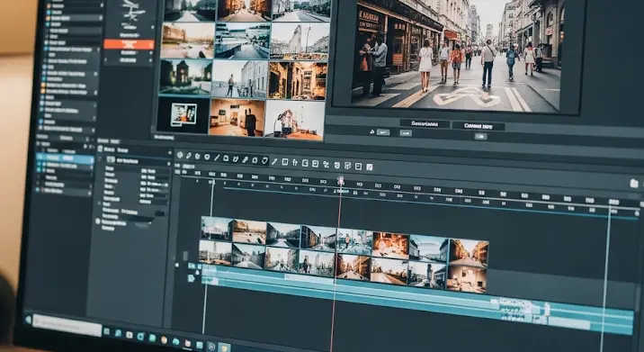Click the square icon with an arrow inside

[x=358, y=167]
